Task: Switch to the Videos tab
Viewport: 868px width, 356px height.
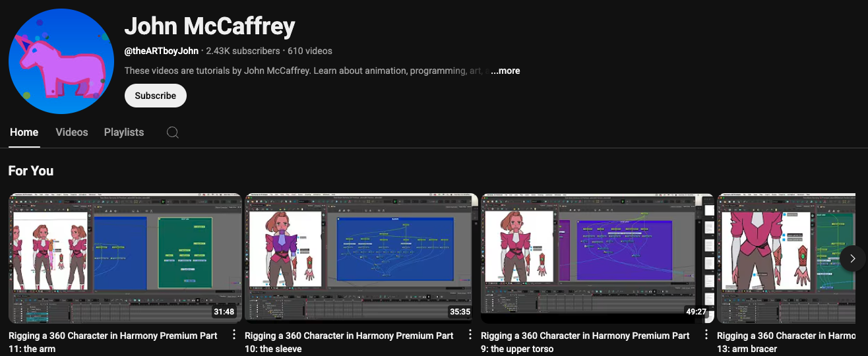Action: 72,133
